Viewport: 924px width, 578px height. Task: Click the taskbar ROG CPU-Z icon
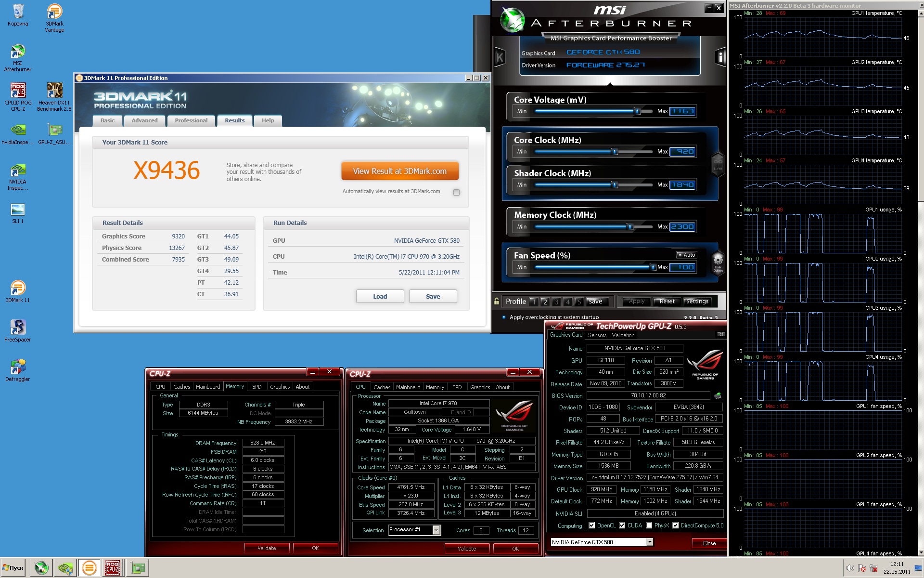[x=113, y=568]
